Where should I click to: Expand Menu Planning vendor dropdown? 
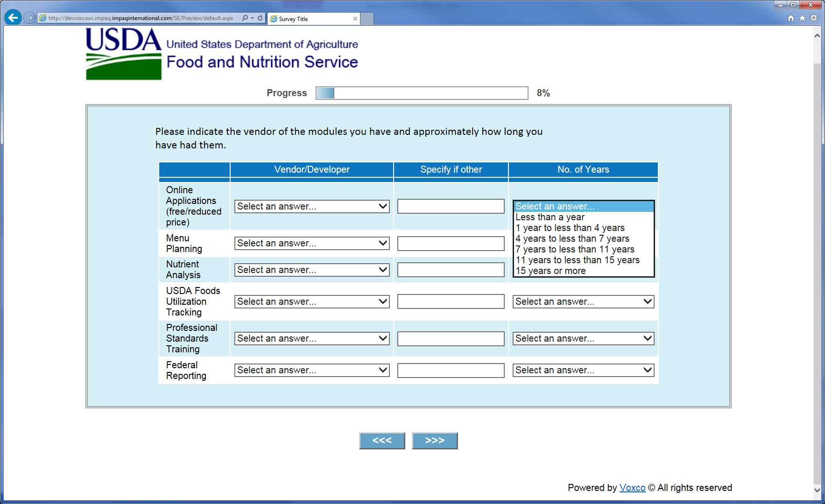pyautogui.click(x=311, y=243)
